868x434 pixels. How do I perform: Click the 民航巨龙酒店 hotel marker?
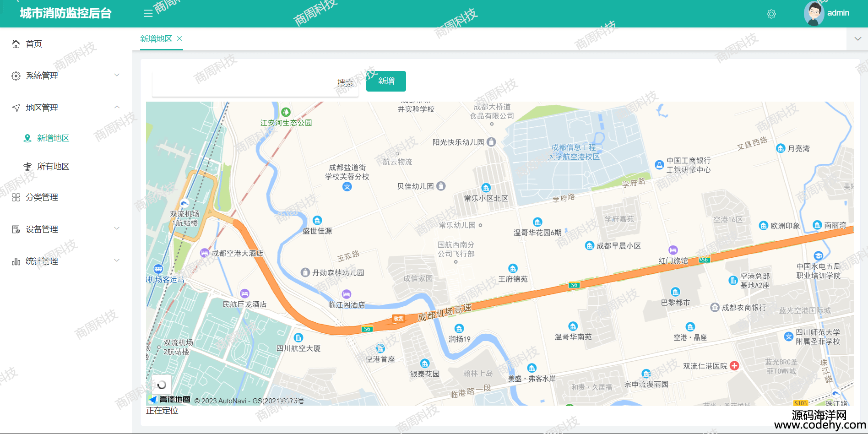245,293
